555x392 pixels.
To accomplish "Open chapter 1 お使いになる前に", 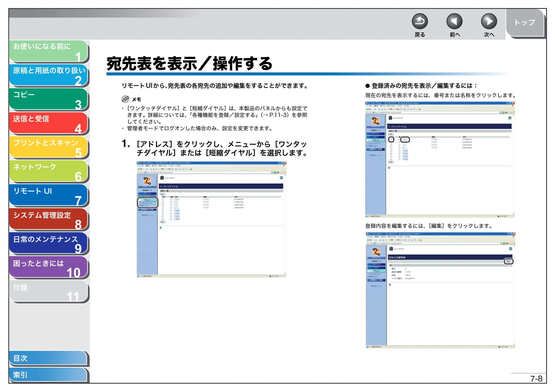I will tap(49, 51).
